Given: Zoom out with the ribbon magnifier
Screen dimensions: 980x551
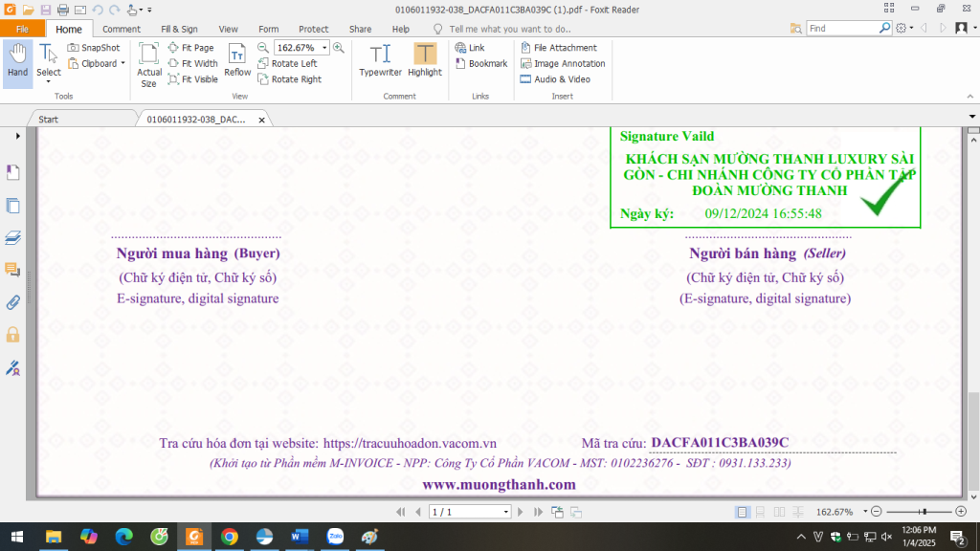Looking at the screenshot, I should coord(263,48).
